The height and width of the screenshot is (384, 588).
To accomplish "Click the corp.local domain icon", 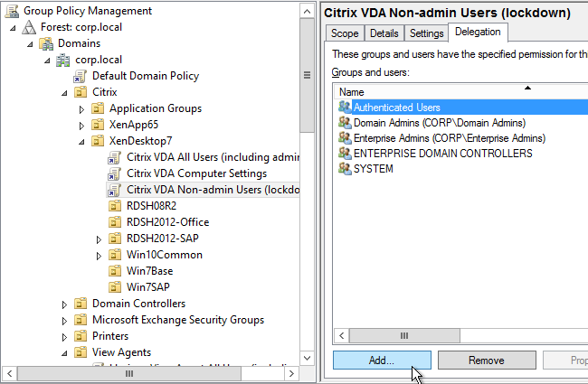I will click(x=63, y=60).
